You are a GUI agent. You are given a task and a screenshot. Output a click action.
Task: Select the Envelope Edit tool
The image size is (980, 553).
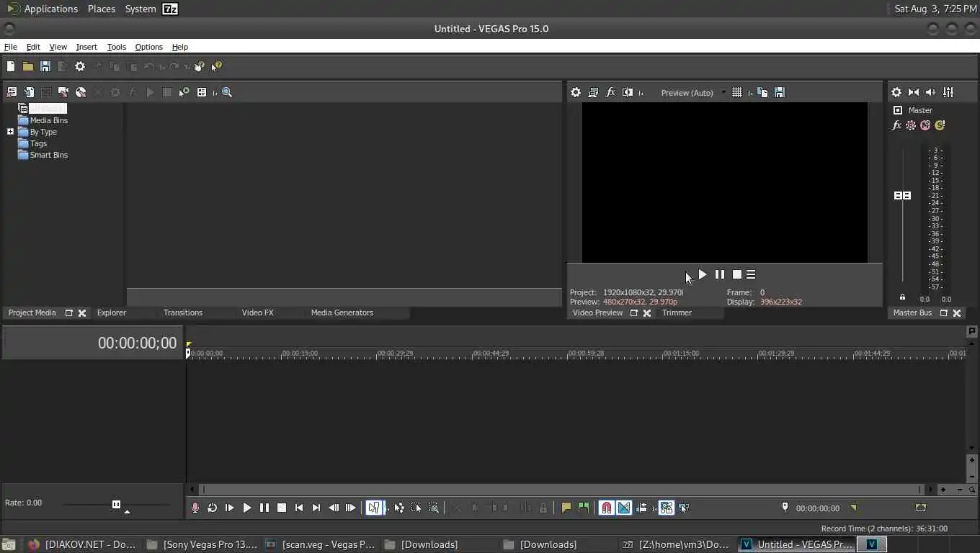tap(399, 508)
